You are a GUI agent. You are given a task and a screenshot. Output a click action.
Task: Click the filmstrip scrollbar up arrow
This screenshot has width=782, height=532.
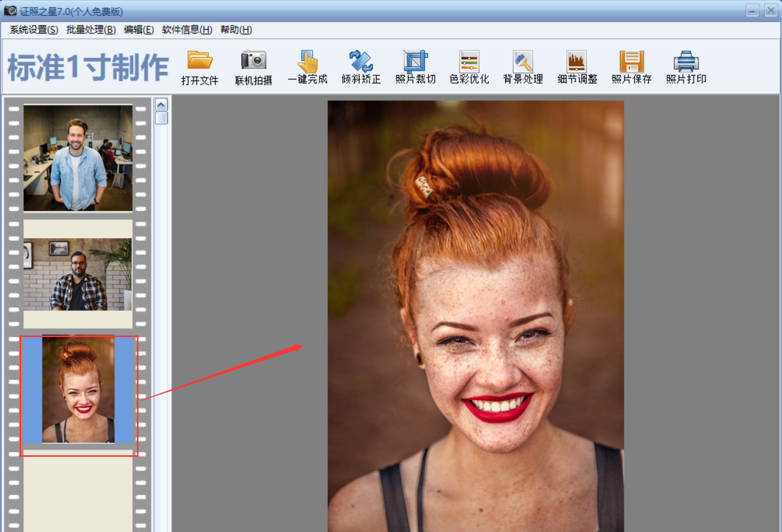click(161, 105)
